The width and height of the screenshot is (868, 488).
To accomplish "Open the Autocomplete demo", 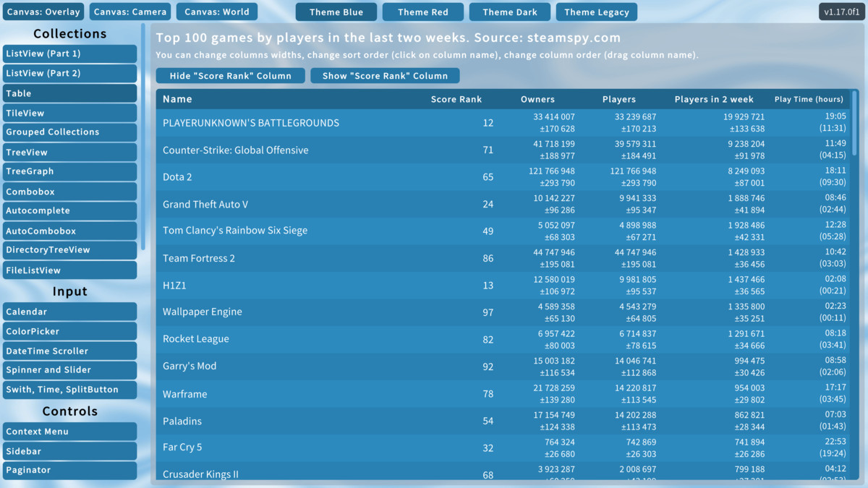I will [x=69, y=211].
